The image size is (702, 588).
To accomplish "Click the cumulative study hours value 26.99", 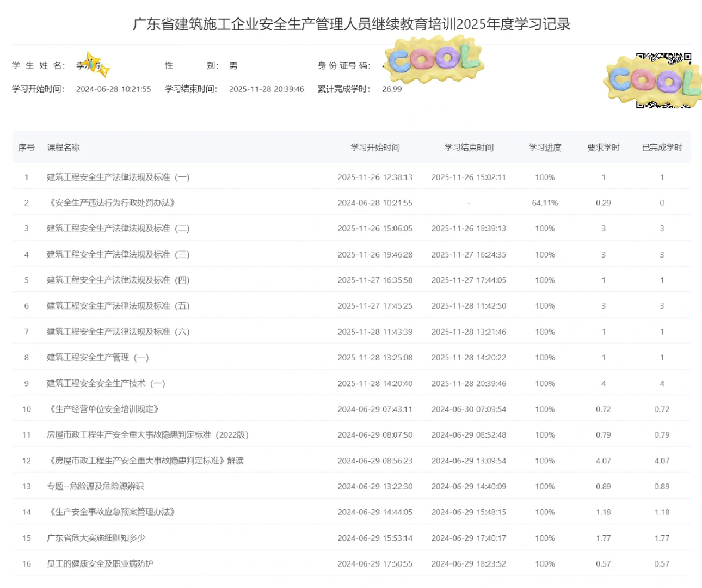I will click(391, 89).
